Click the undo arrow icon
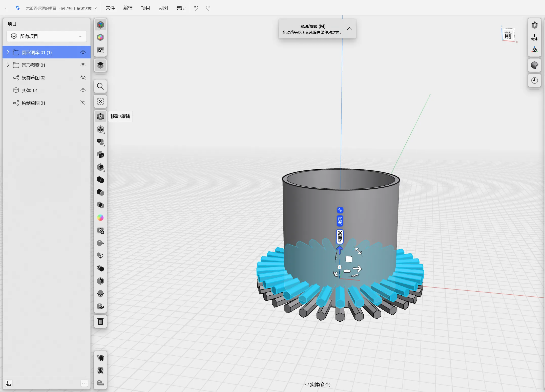This screenshot has height=392, width=545. [196, 8]
